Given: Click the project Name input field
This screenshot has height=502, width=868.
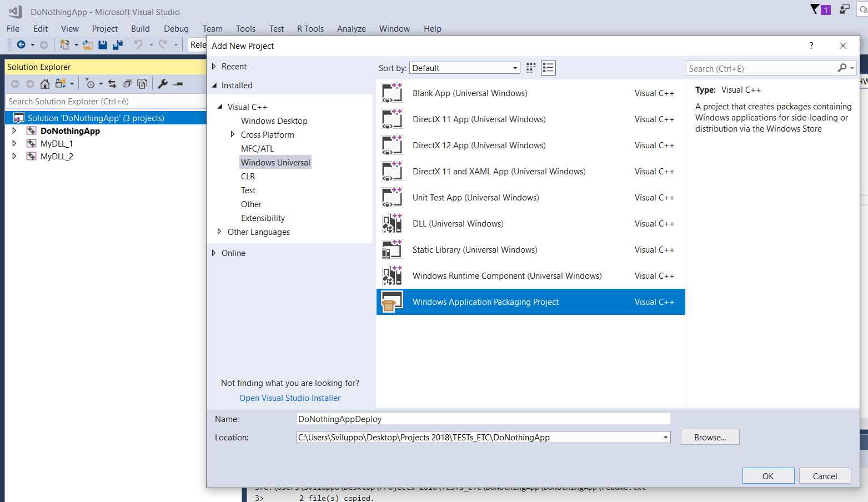Looking at the screenshot, I should pos(483,419).
